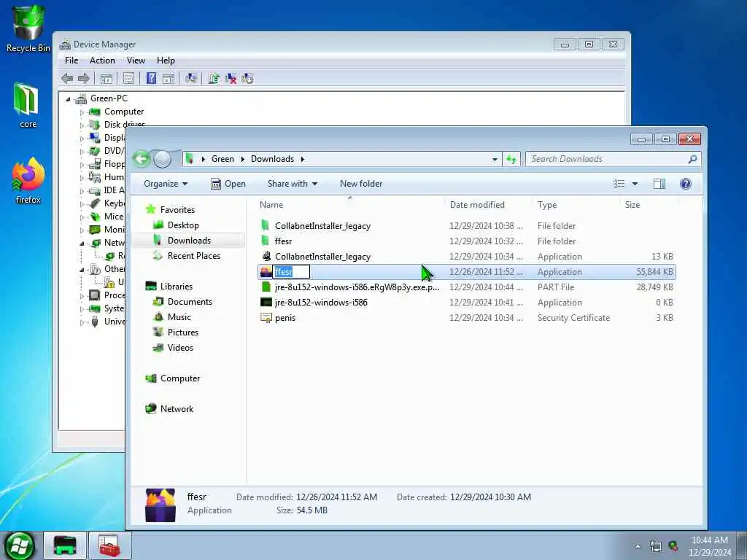Screen dimensions: 747x560
Task: Sort by Name column header
Action: click(x=351, y=205)
